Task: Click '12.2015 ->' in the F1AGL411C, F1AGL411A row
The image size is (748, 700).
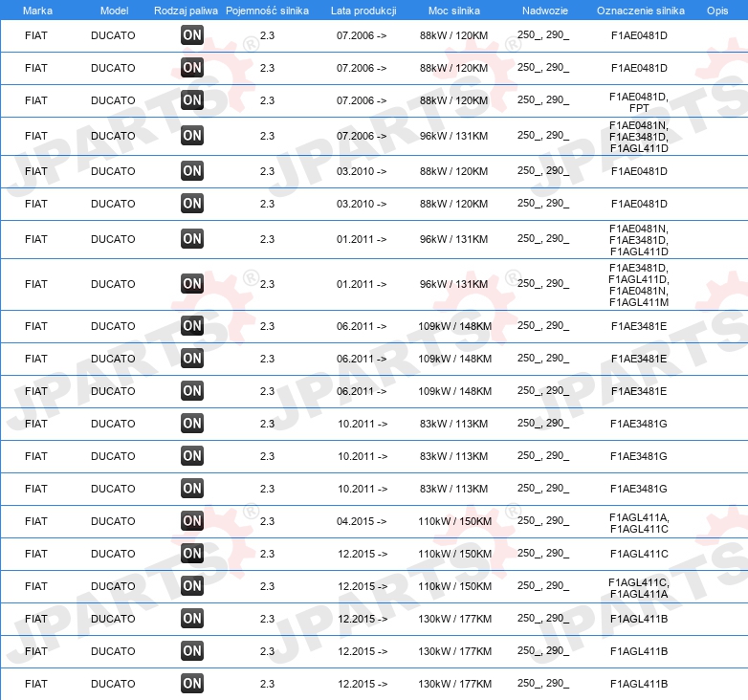Action: pyautogui.click(x=363, y=586)
